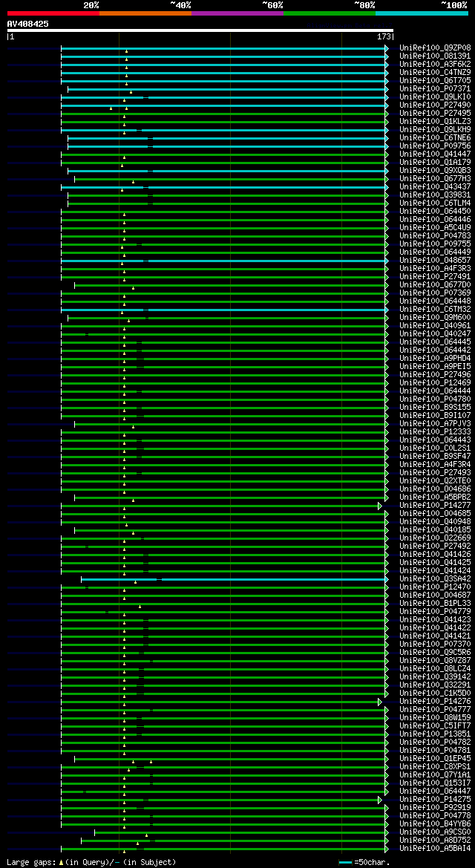The height and width of the screenshot is (868, 475).
Task: Pick the UniRef100_A7PJV3 row label
Action: (x=435, y=424)
